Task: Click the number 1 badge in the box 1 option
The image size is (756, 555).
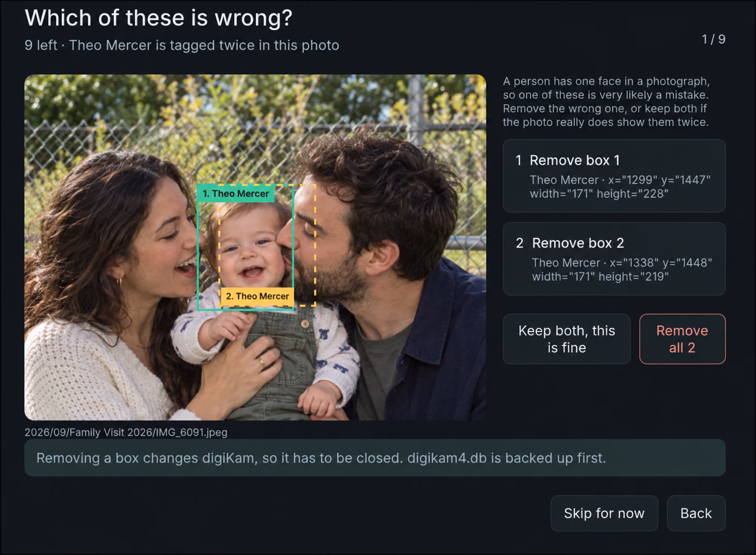Action: point(518,160)
